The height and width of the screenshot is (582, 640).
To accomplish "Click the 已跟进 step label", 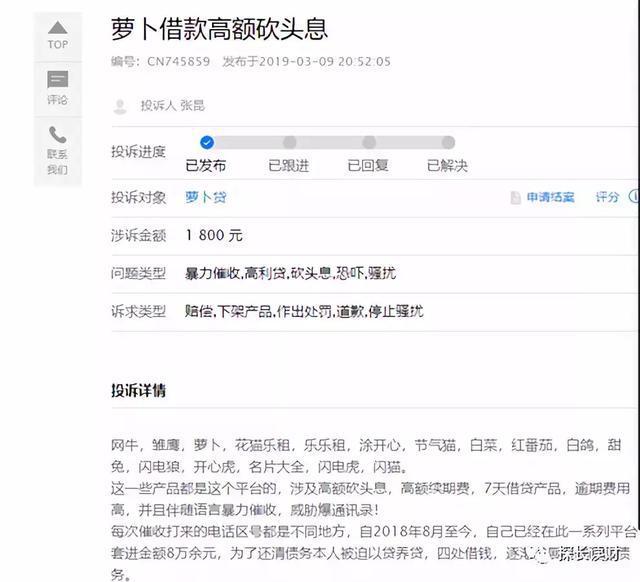I will click(x=289, y=165).
